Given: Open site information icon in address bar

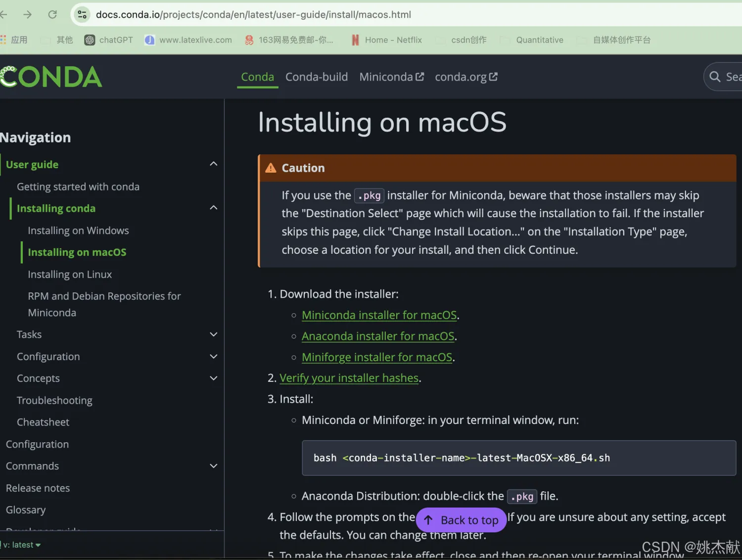Looking at the screenshot, I should coord(82,15).
